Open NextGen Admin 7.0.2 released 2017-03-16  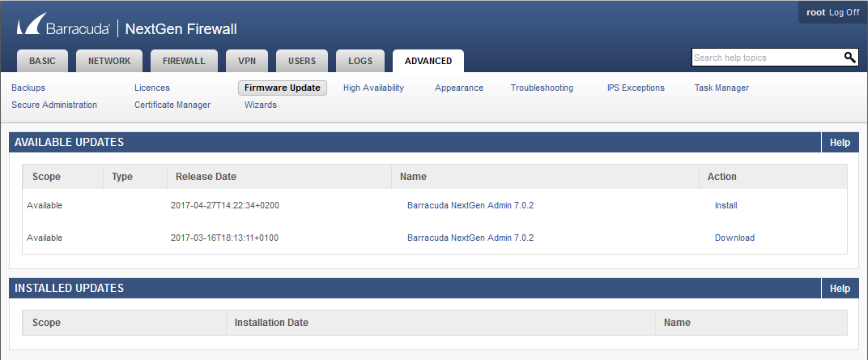pos(470,238)
